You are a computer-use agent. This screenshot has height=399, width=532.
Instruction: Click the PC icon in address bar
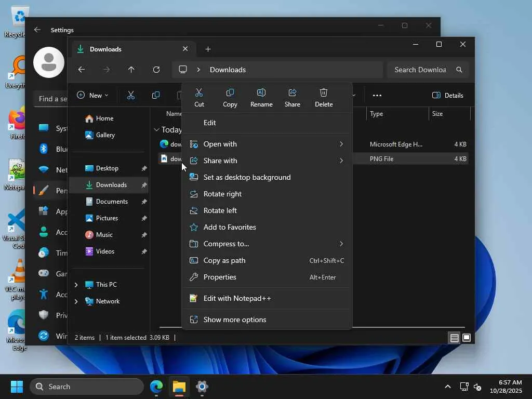click(x=183, y=70)
